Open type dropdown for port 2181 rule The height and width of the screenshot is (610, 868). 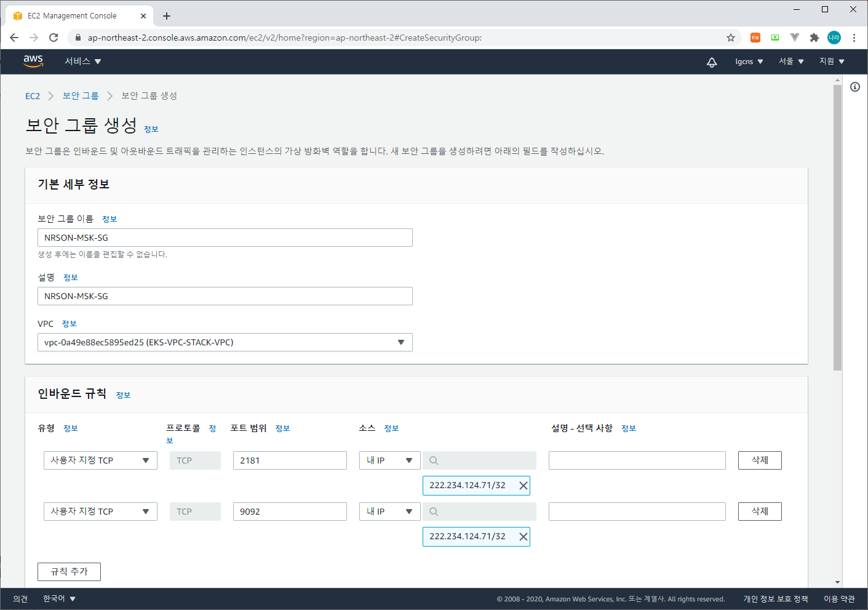[x=100, y=460]
